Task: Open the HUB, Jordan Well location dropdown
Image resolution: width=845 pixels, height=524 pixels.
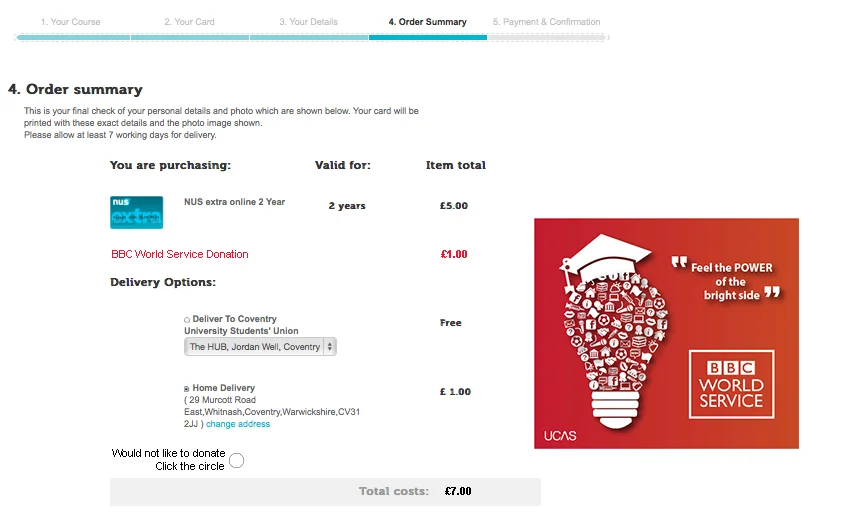Action: click(x=260, y=347)
